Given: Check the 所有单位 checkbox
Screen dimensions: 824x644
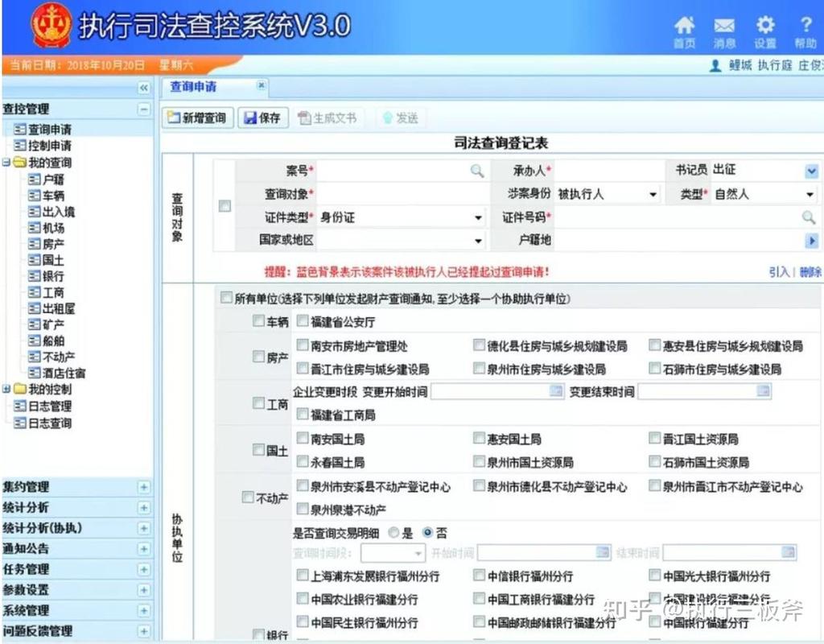Looking at the screenshot, I should pyautogui.click(x=226, y=298).
